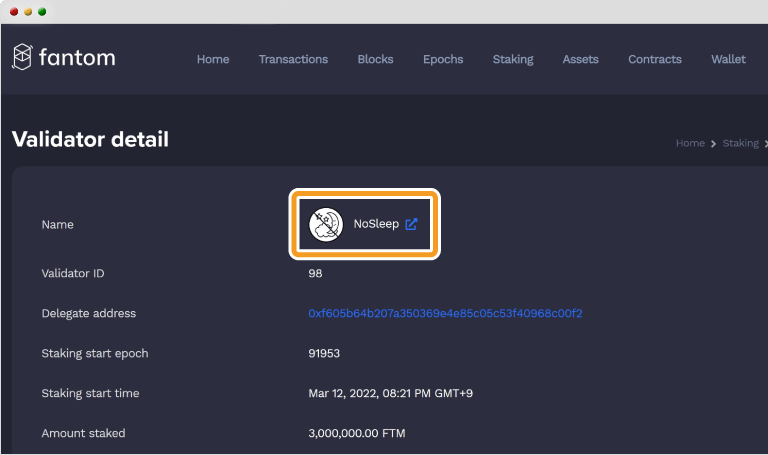The image size is (768, 455).
Task: Open the Transactions page
Action: [293, 59]
